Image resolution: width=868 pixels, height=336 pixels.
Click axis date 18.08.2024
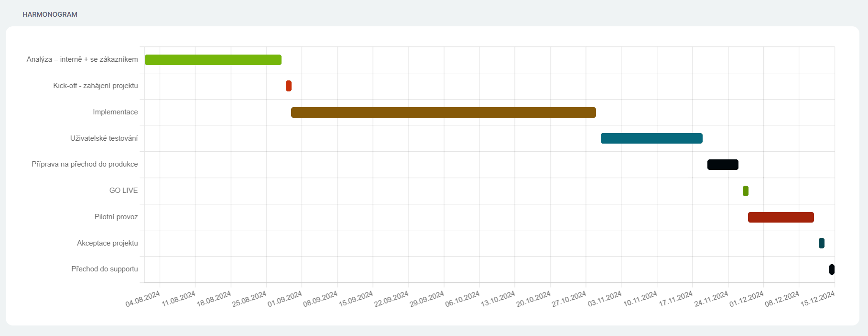pyautogui.click(x=214, y=299)
